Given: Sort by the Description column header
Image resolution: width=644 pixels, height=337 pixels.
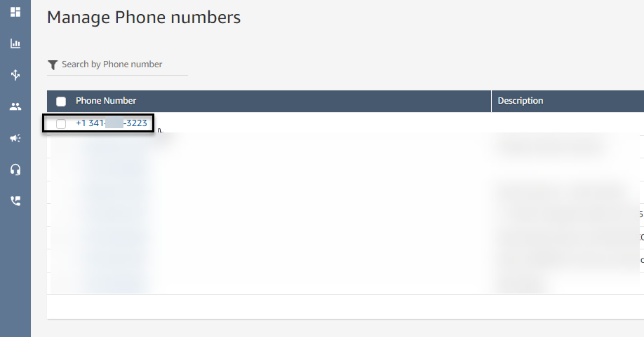Looking at the screenshot, I should 521,101.
